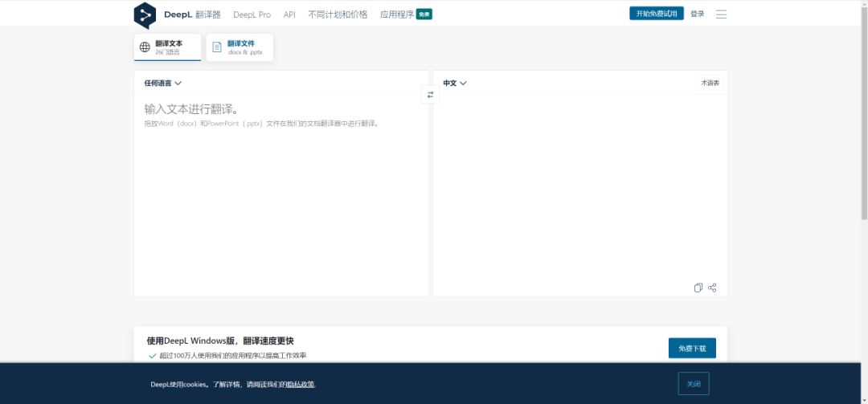This screenshot has height=404, width=868.
Task: Share the translation result
Action: pos(712,288)
